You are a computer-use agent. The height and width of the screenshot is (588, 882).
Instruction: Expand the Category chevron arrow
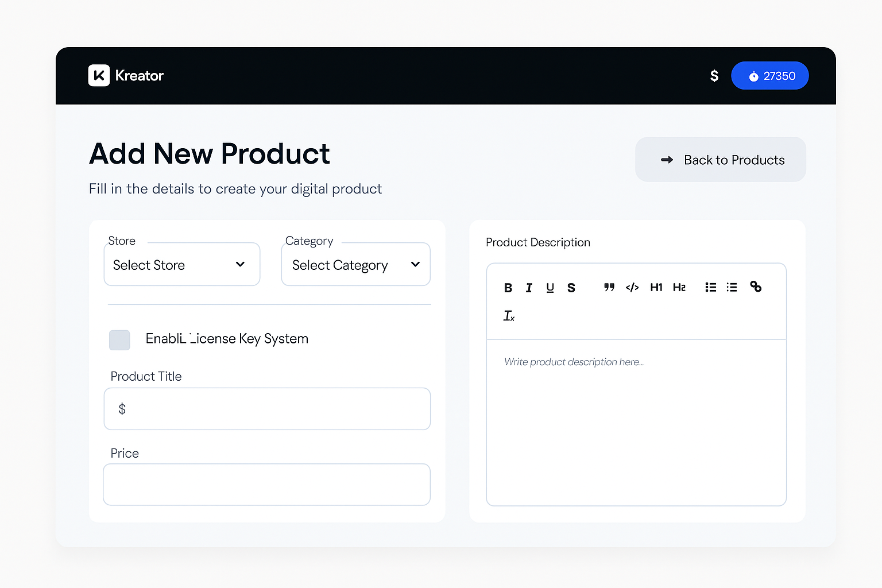(415, 264)
